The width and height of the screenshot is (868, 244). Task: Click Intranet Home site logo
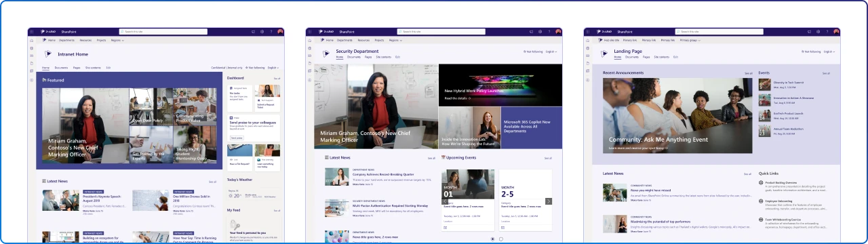click(x=47, y=54)
